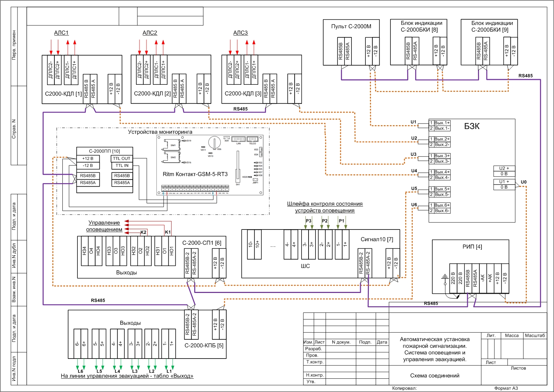
Task: Click the TTL IN terminal
Action: click(122, 166)
